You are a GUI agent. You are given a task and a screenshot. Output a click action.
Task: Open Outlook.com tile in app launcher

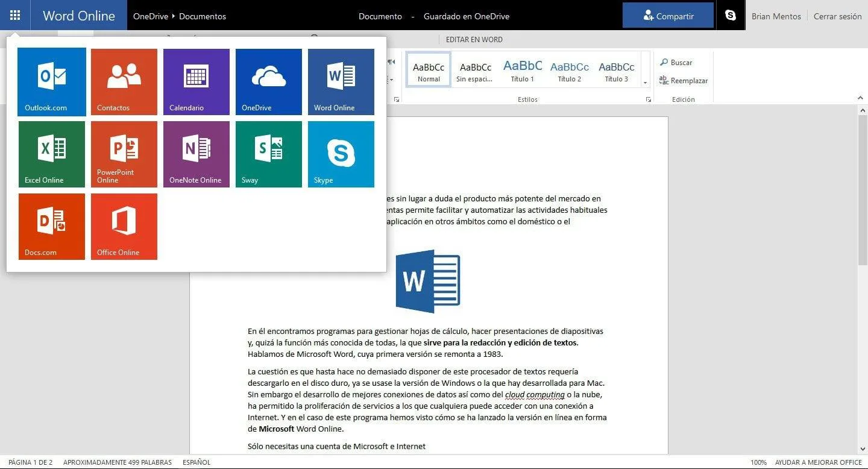click(52, 81)
